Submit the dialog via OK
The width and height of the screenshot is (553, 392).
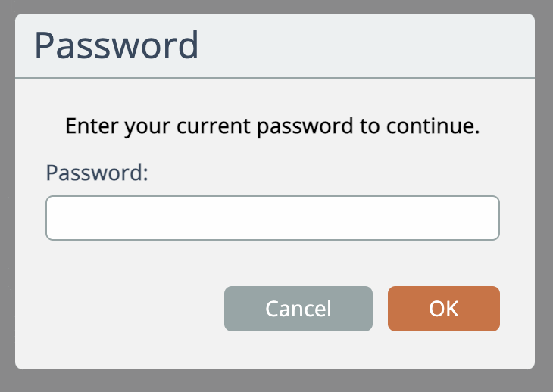[x=443, y=309]
